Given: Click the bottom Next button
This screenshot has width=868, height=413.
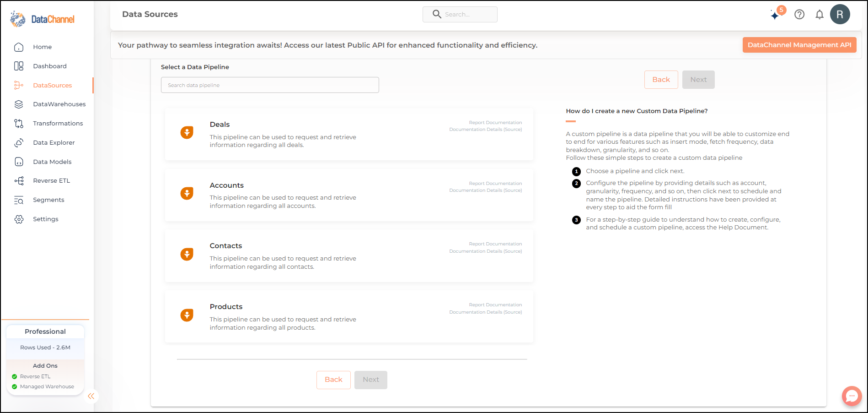Looking at the screenshot, I should coord(371,380).
